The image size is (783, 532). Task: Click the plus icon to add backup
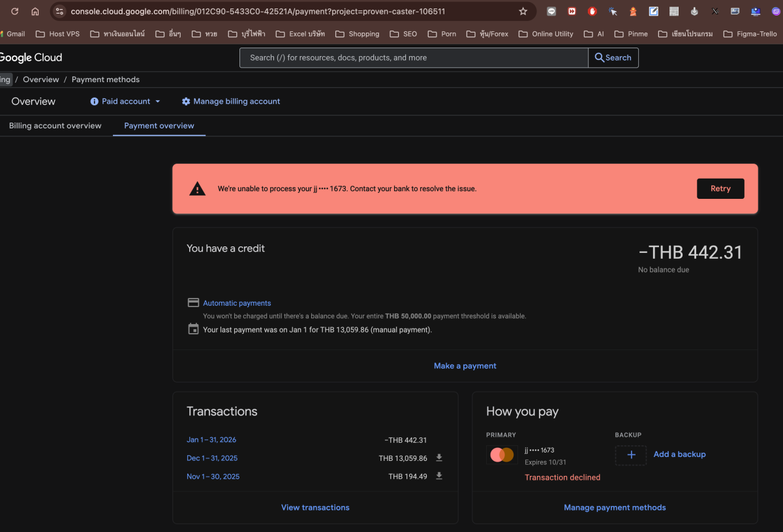[631, 454]
